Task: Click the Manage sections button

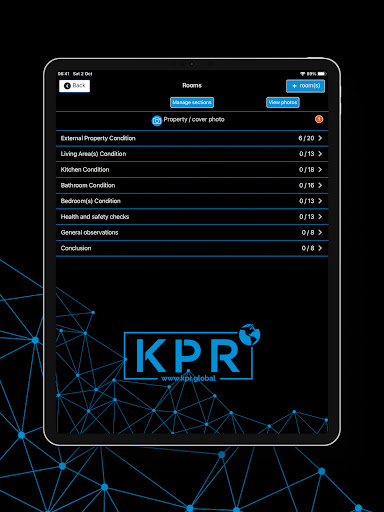Action: (192, 102)
